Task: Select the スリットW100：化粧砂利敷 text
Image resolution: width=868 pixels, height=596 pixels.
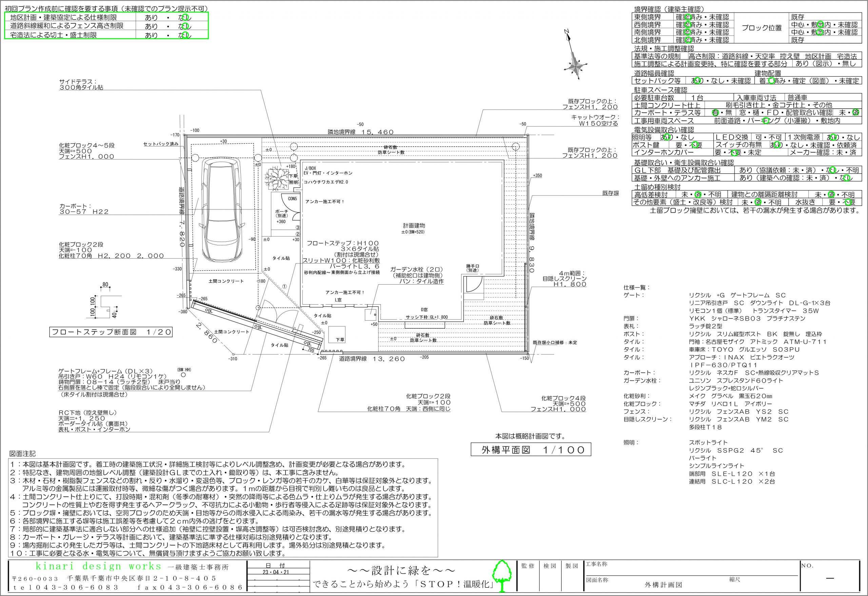Action: [x=341, y=260]
